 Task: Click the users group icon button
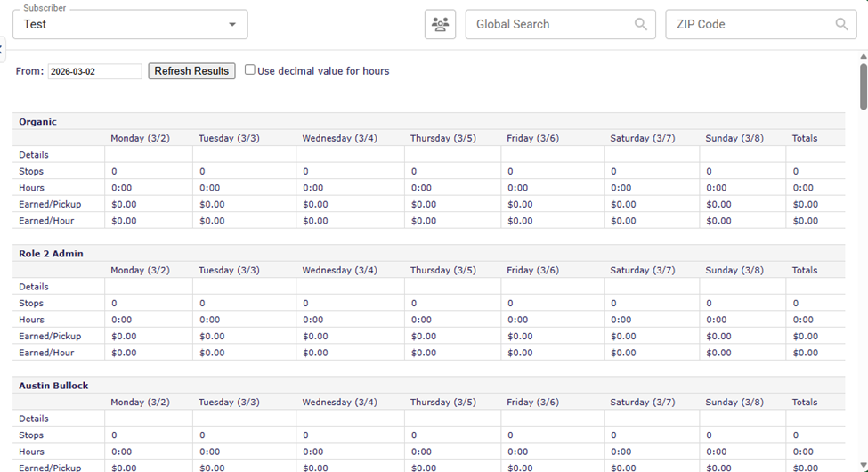coord(440,25)
